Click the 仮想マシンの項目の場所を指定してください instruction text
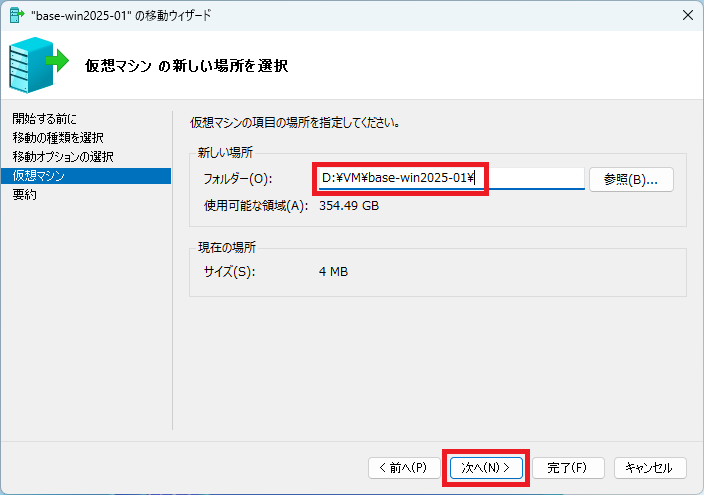The width and height of the screenshot is (704, 495). (x=295, y=122)
